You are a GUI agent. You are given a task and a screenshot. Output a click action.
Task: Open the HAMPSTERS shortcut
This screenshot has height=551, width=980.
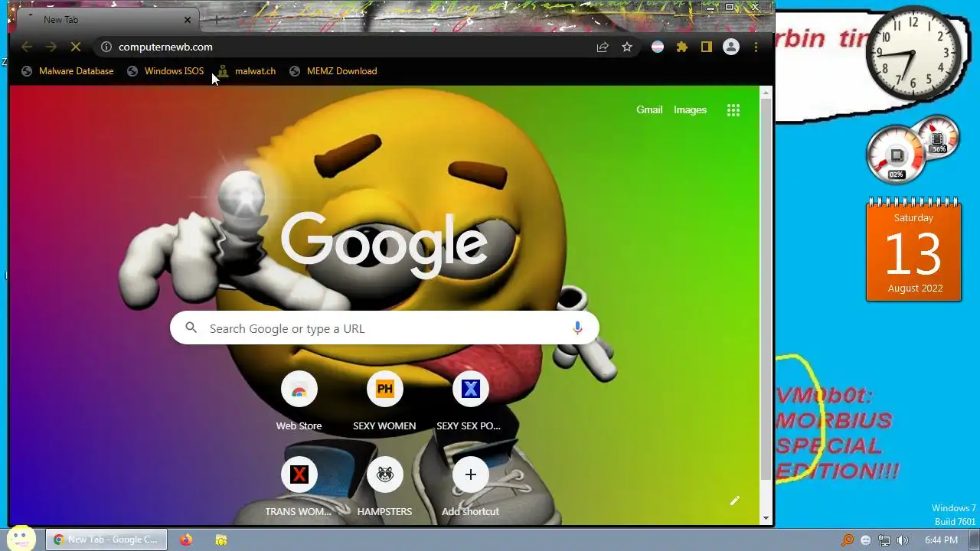[x=384, y=487]
